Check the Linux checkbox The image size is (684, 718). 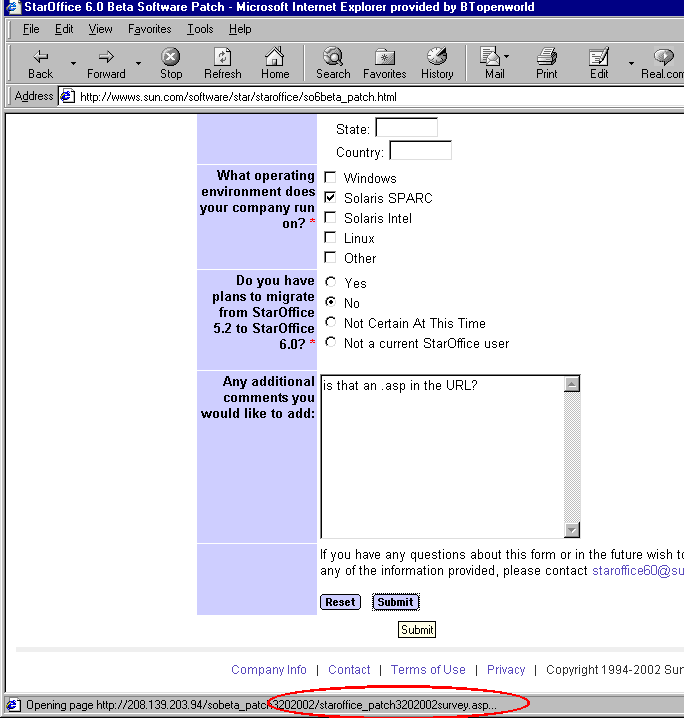(x=330, y=237)
